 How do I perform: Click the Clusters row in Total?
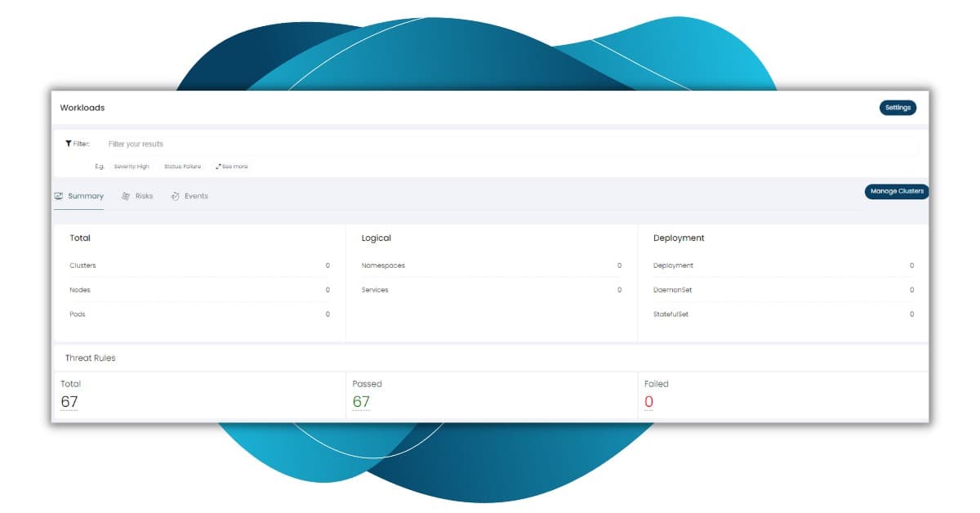click(x=199, y=265)
